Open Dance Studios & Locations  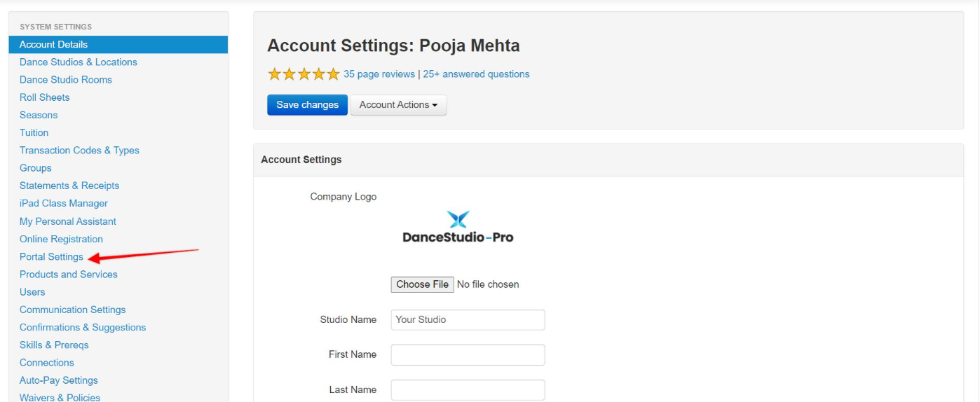pyautogui.click(x=79, y=62)
